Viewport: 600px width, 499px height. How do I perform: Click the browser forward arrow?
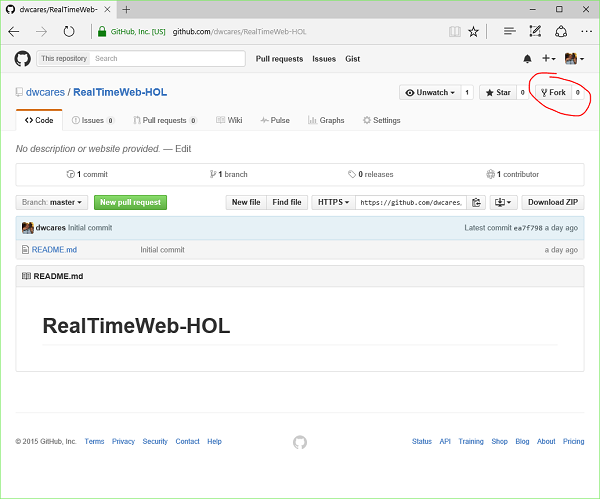[41, 31]
